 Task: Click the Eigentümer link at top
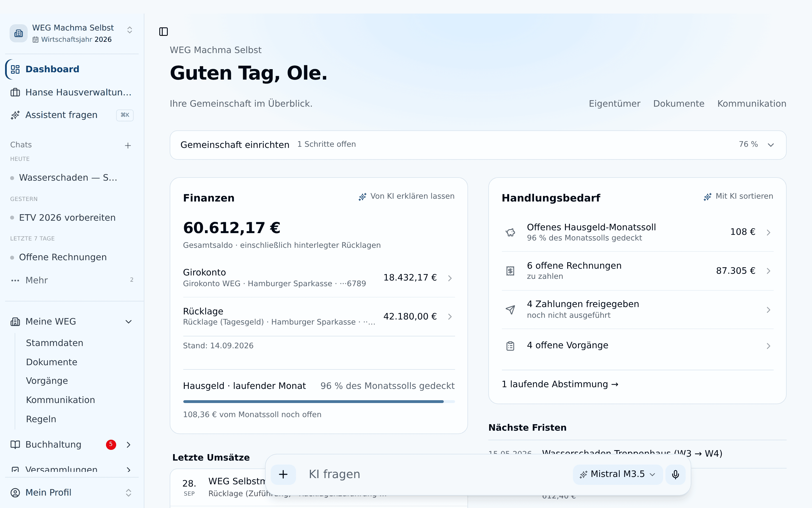614,104
